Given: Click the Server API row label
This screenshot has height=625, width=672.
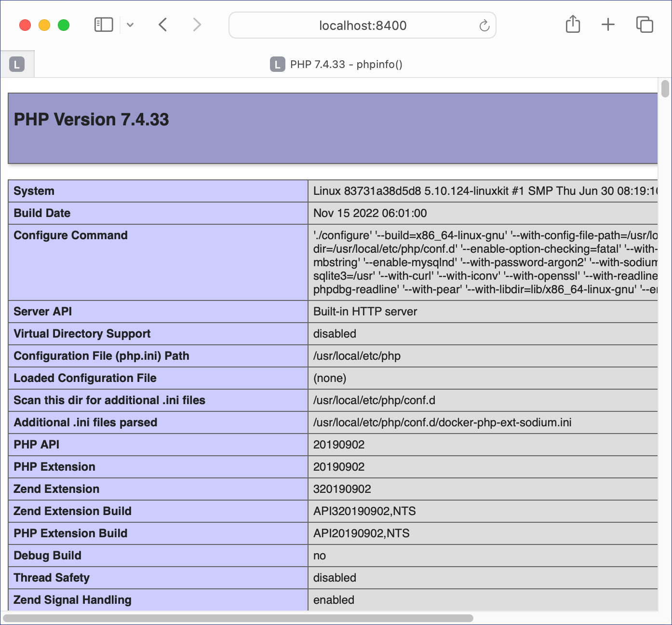Looking at the screenshot, I should tap(43, 312).
